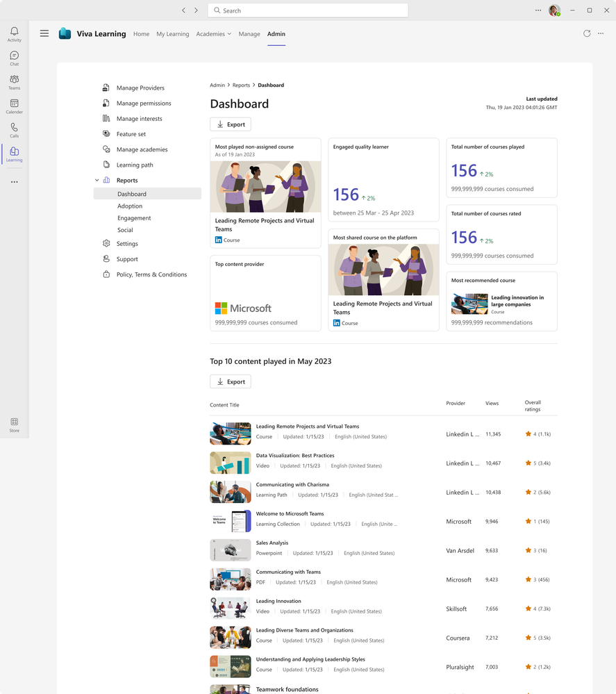The image size is (616, 694).
Task: Toggle the hamburger navigation menu
Action: coord(44,33)
